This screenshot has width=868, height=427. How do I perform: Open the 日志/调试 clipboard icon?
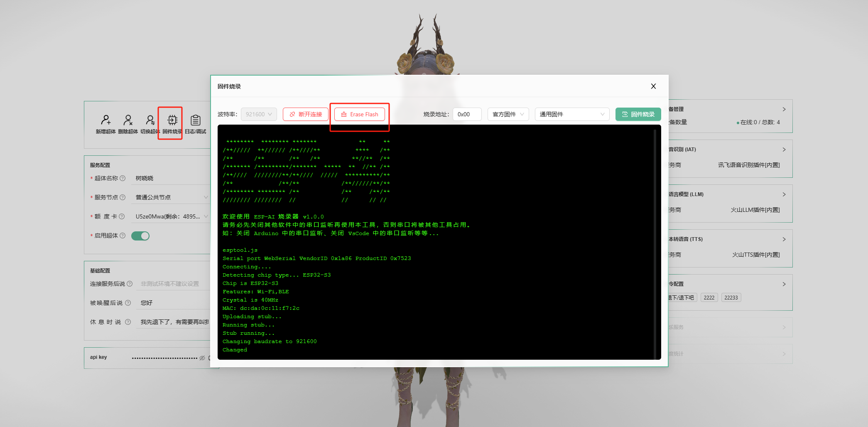click(195, 120)
